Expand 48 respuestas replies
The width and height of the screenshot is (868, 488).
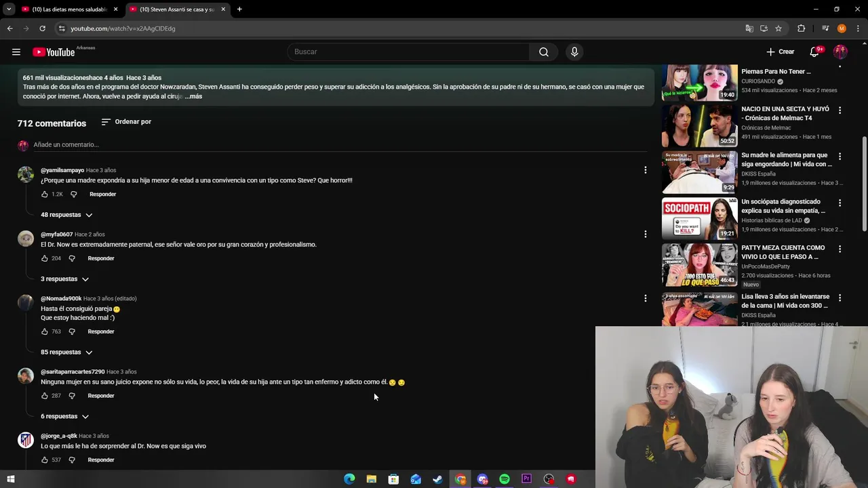pos(66,215)
